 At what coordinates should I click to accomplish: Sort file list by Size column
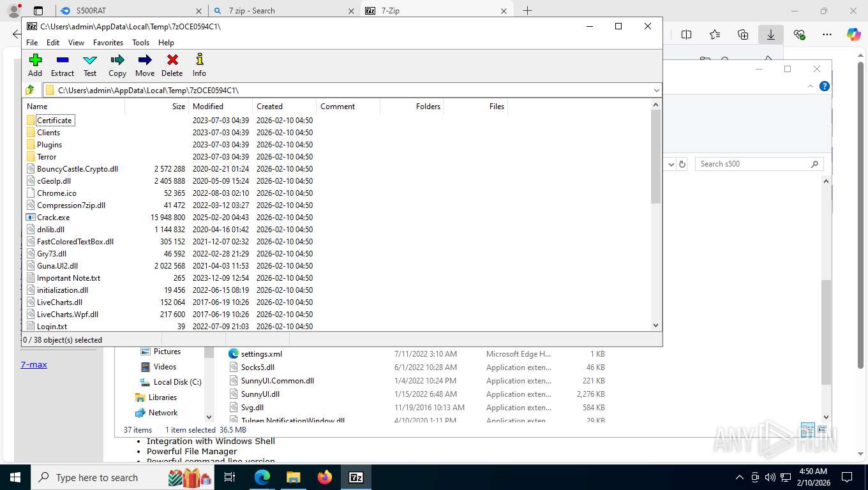tap(156, 107)
